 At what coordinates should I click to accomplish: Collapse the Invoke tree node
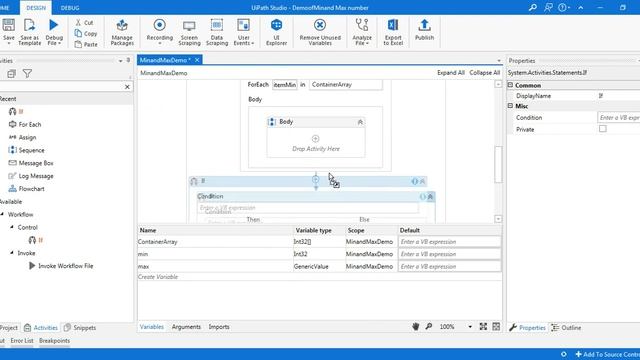(12, 253)
